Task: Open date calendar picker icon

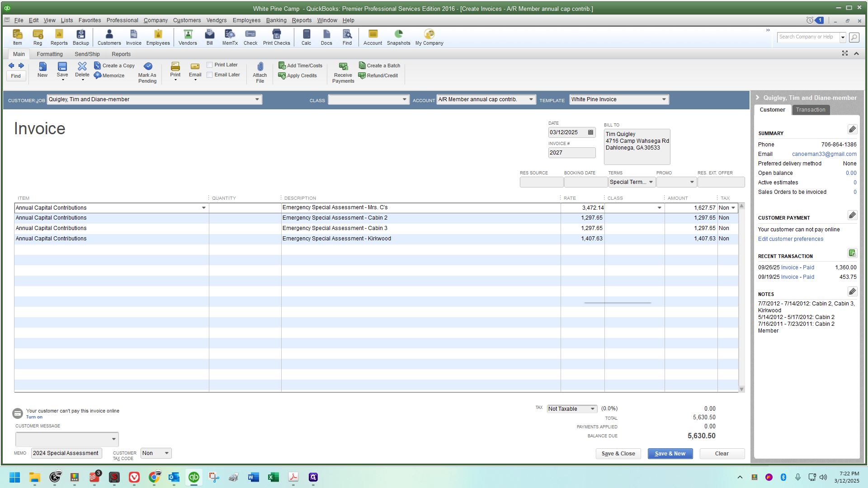Action: 590,132
